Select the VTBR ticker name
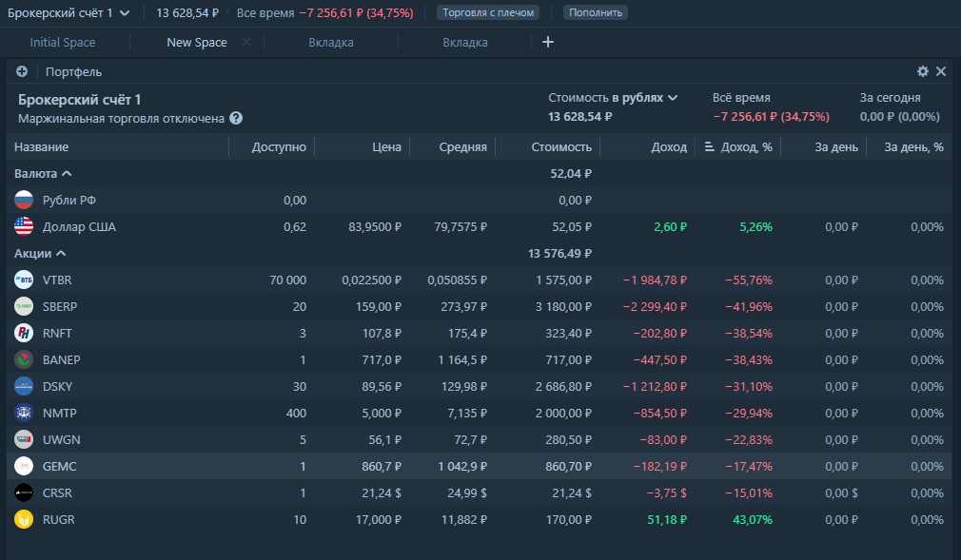This screenshot has width=961, height=560. 57,280
